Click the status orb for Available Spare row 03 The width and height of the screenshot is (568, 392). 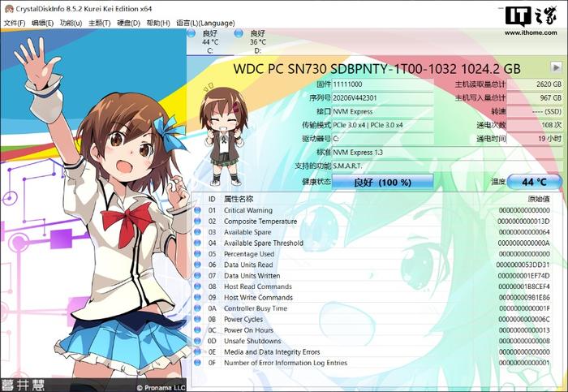pos(197,232)
